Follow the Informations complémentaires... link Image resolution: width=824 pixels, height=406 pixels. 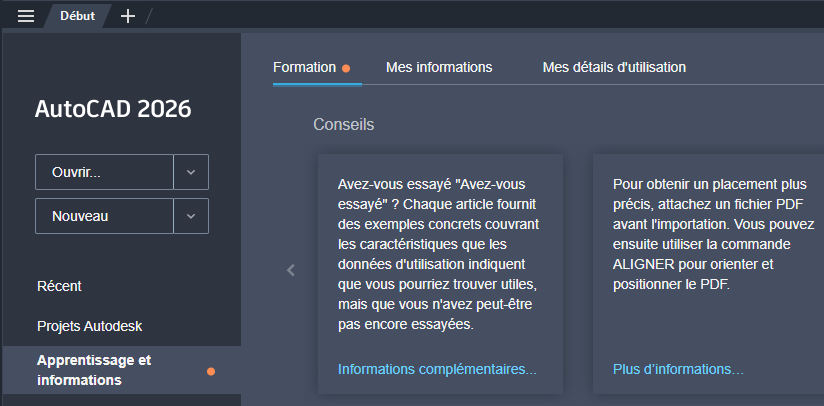click(x=437, y=369)
